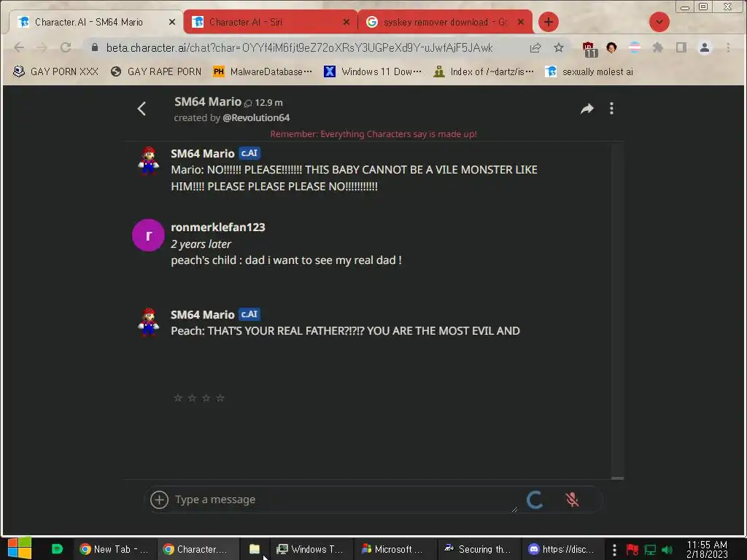Open the network tray icon
Image resolution: width=747 pixels, height=560 pixels.
(650, 550)
